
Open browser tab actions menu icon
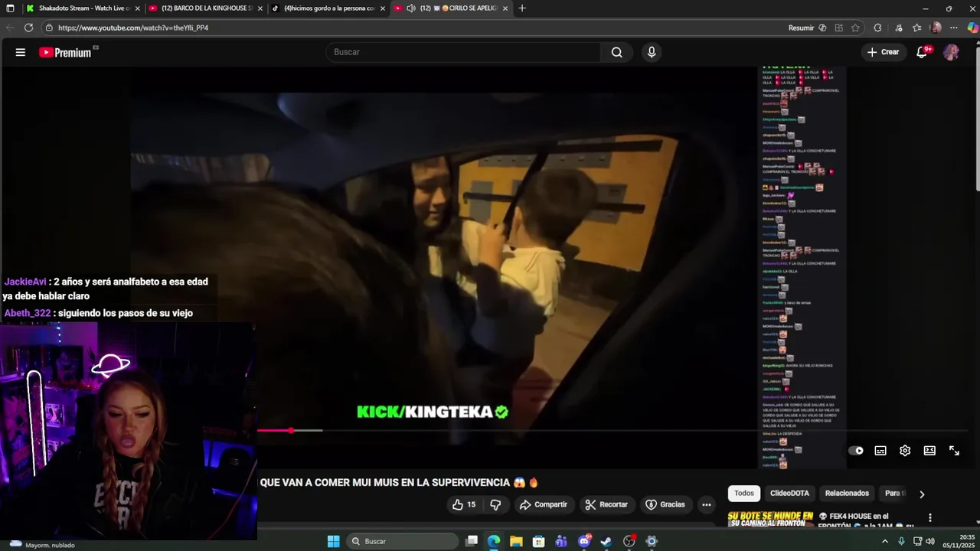pos(10,8)
